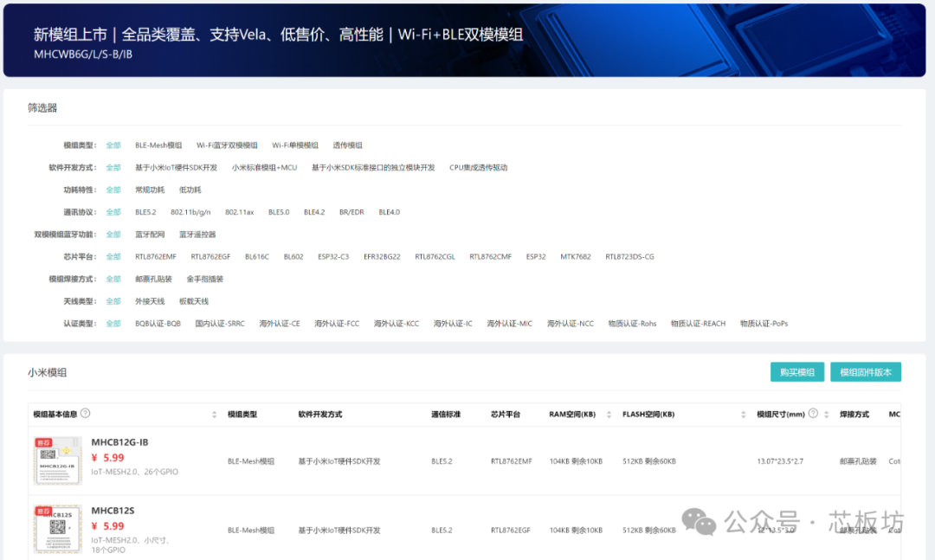Open MHCB12G-IB module thumbnail image
This screenshot has height=560, width=935.
[58, 460]
